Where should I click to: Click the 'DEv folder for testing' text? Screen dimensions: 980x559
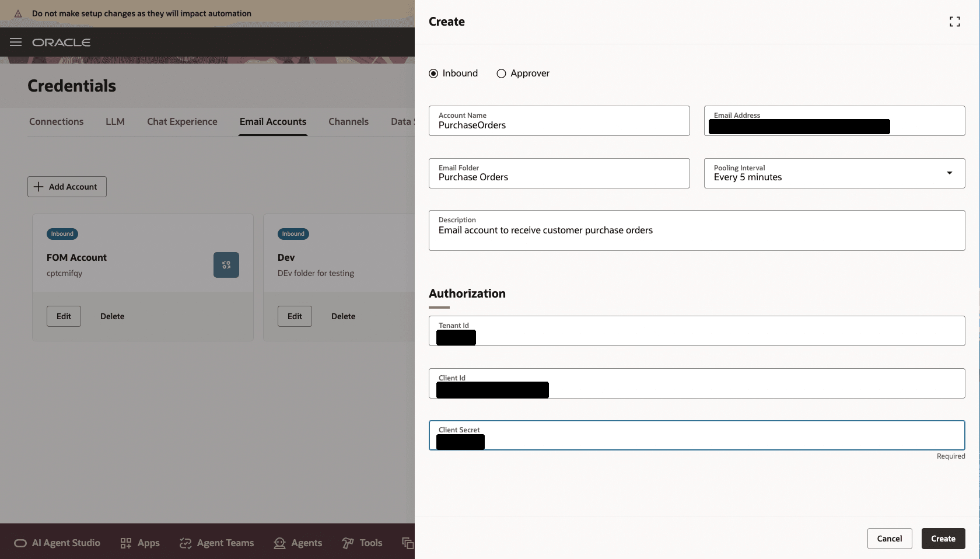316,273
